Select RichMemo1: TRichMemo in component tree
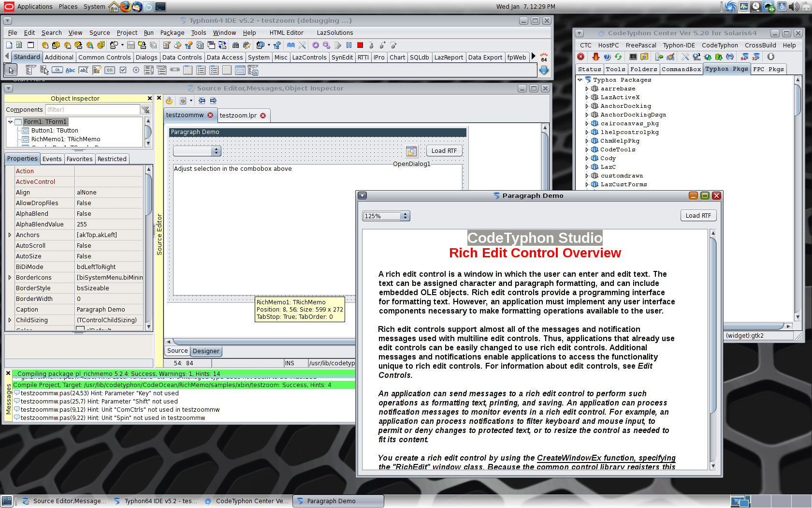Viewport: 812px width, 508px height. (66, 139)
